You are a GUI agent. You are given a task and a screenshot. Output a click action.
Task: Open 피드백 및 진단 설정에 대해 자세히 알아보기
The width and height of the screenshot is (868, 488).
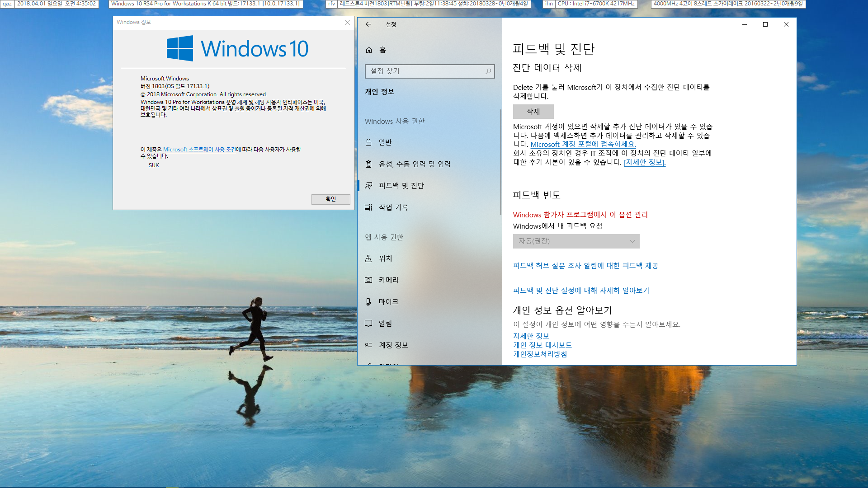581,291
